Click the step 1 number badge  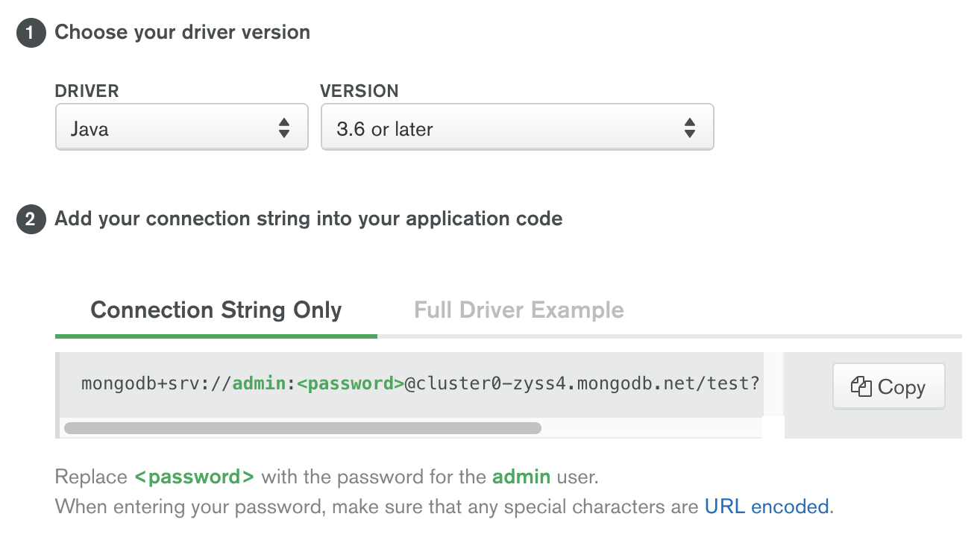point(31,34)
